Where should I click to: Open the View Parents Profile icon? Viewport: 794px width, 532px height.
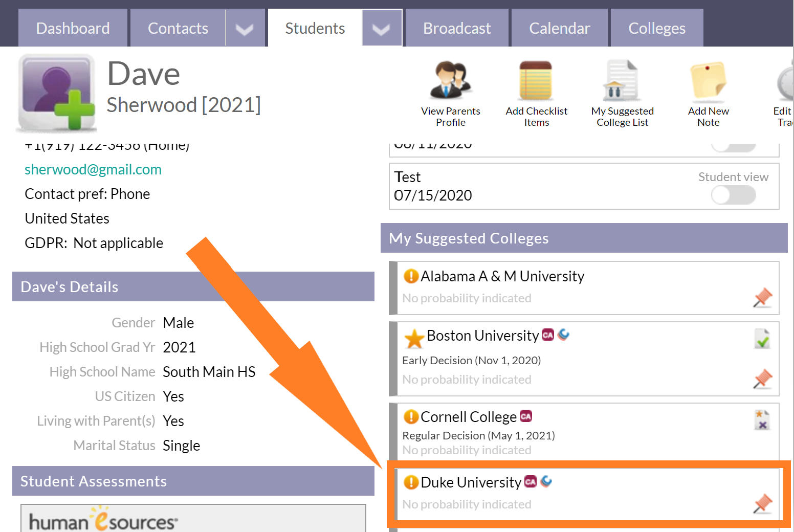point(450,80)
